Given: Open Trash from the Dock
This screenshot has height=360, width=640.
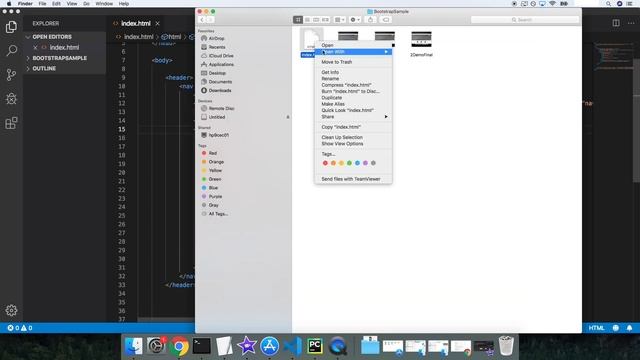Looking at the screenshot, I should pyautogui.click(x=506, y=346).
